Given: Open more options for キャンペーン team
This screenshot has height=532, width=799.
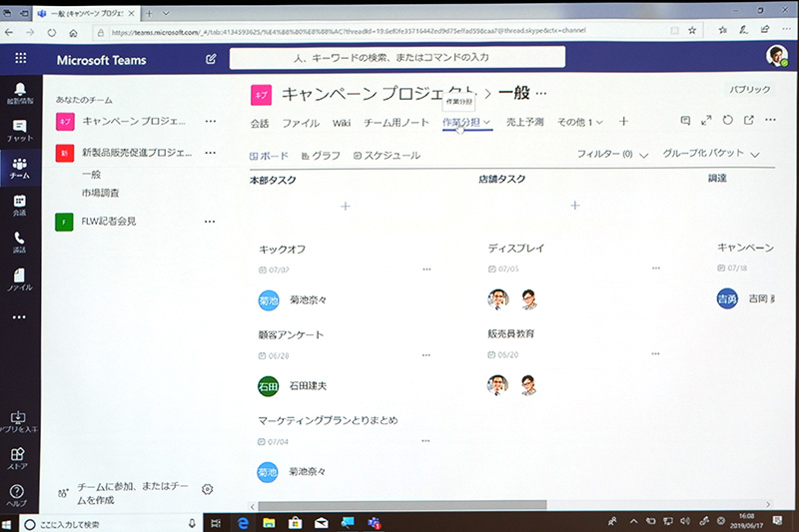Looking at the screenshot, I should click(x=210, y=121).
